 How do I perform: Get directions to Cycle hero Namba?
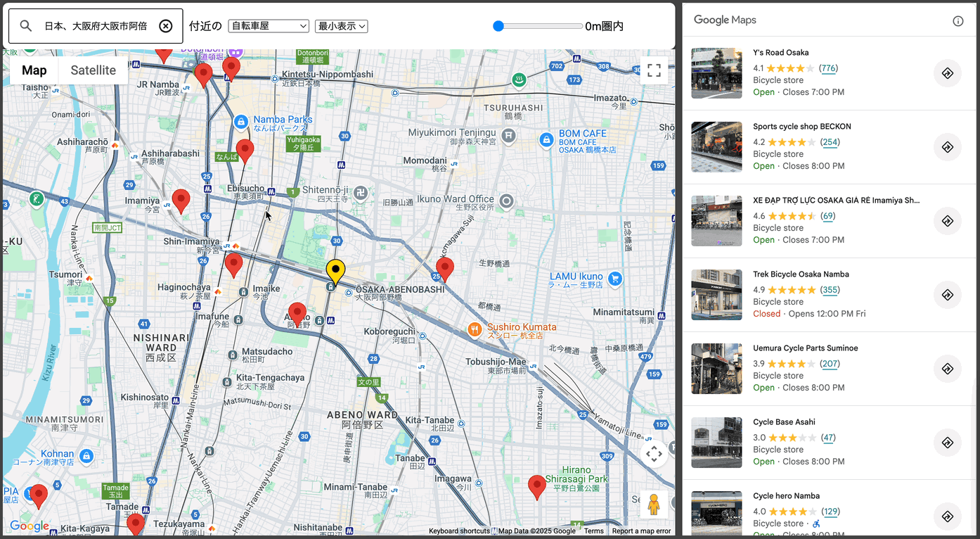[x=948, y=516]
